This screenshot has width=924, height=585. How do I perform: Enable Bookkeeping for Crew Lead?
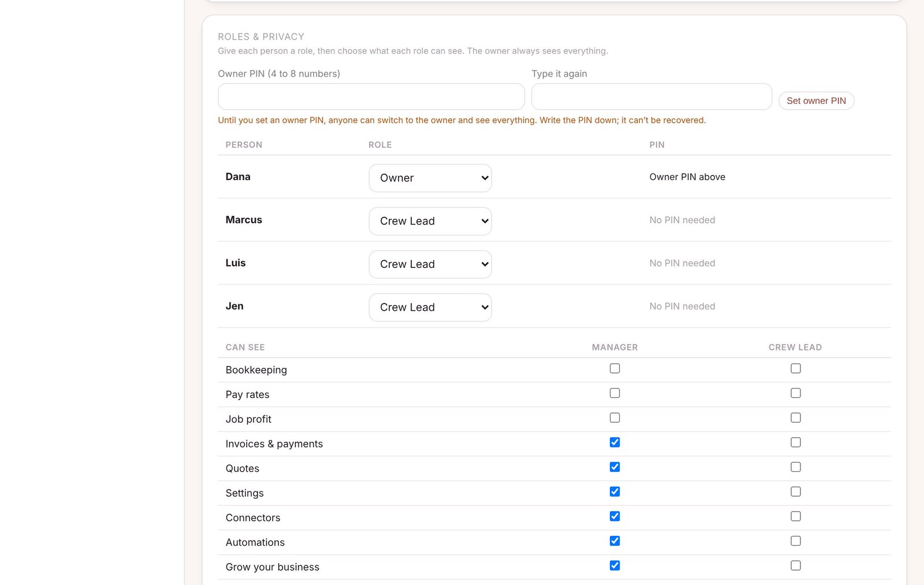coord(796,368)
